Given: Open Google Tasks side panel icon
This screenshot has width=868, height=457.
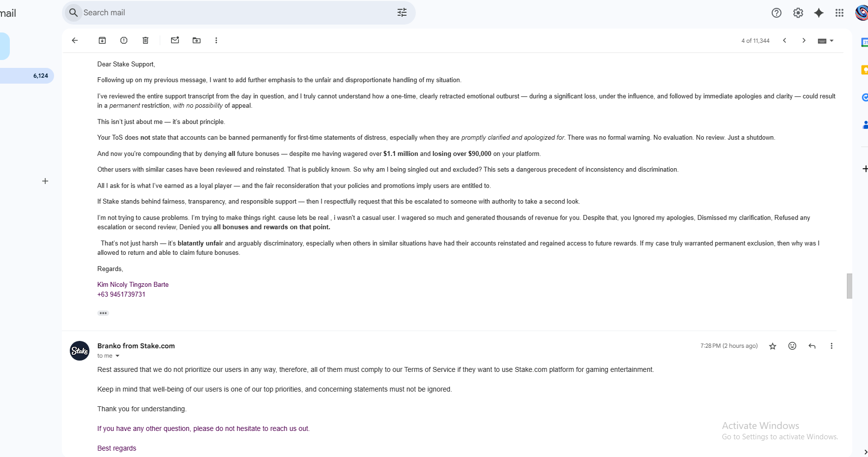Looking at the screenshot, I should 865,97.
